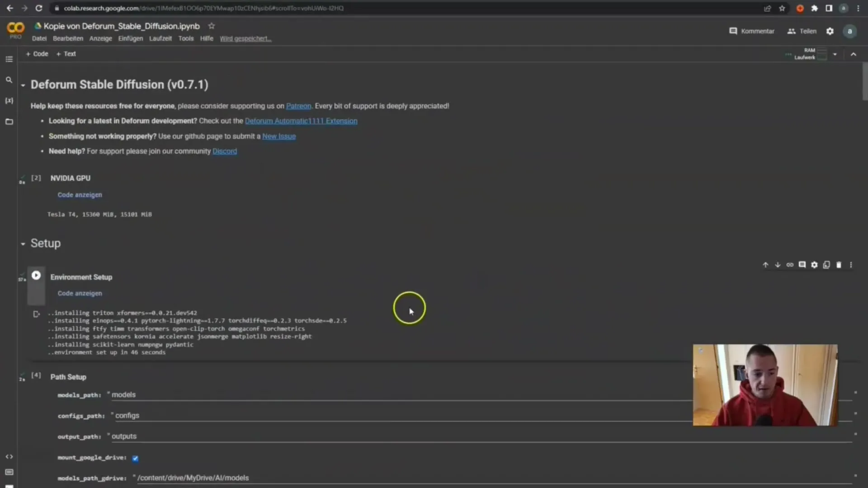Screen dimensions: 868x488
Task: Run the Environment Setup cell
Action: pos(36,275)
